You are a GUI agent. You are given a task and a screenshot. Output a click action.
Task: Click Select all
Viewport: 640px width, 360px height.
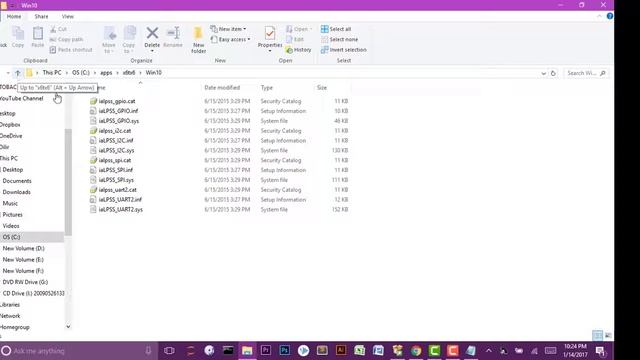pos(336,29)
